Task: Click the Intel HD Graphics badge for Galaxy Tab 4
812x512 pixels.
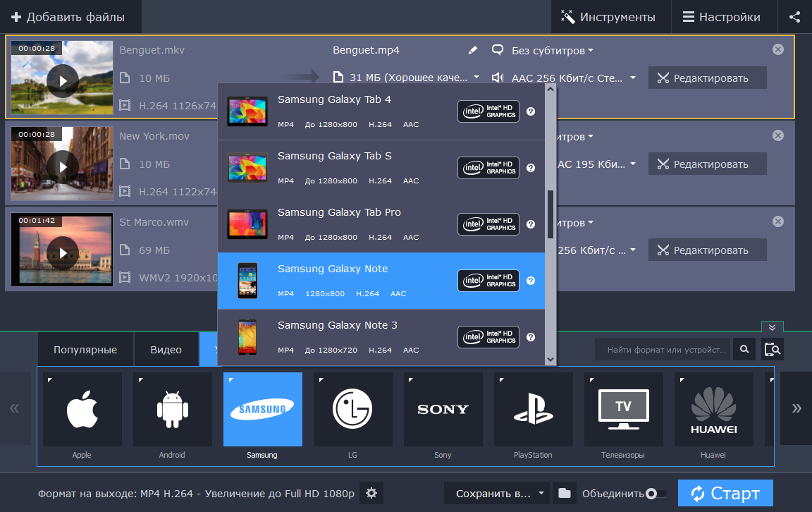Action: 488,111
